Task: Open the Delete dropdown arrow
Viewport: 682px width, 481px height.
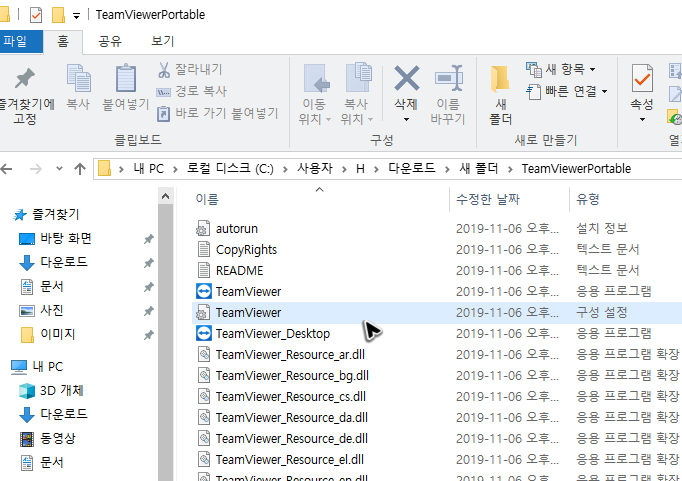Action: tap(406, 120)
